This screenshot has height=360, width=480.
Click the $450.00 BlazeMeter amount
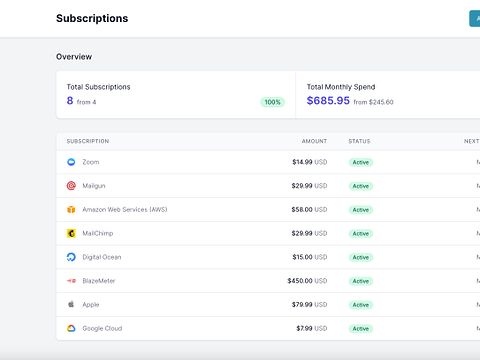(300, 281)
